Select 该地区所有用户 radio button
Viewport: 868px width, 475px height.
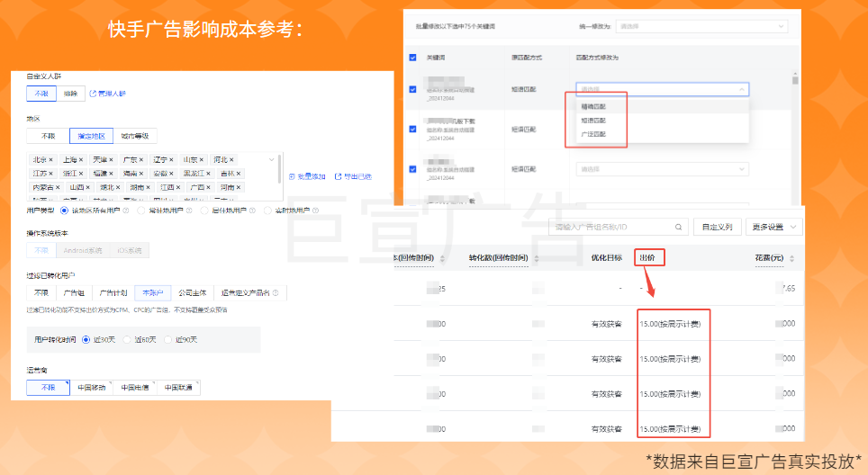pos(64,211)
